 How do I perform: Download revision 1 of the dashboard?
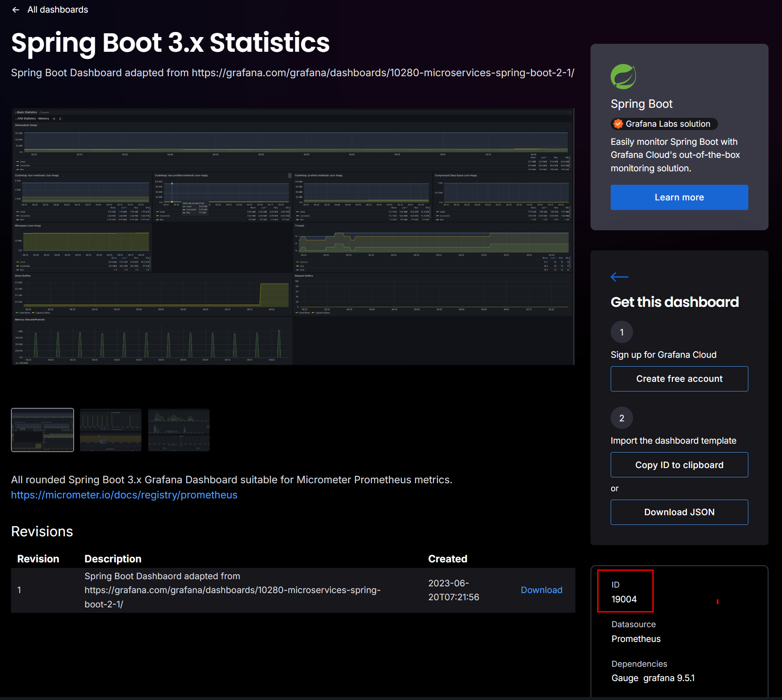click(541, 590)
